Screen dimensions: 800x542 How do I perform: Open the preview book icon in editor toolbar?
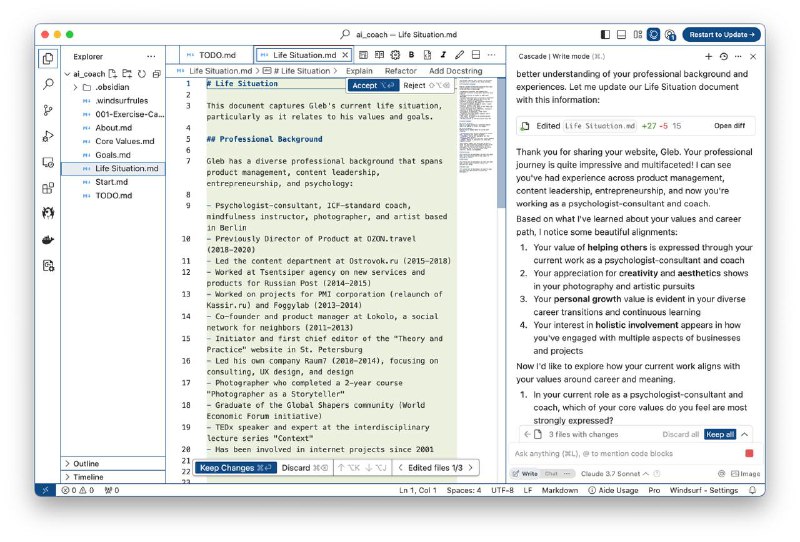point(379,55)
